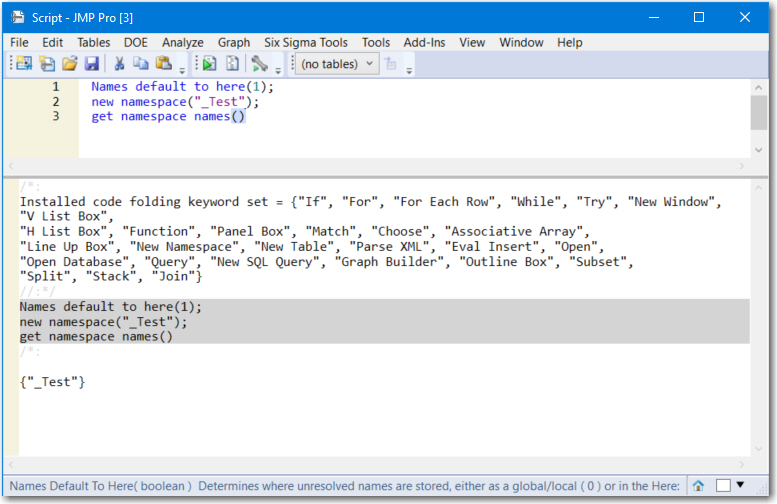
Task: Copy the selection with the Copy icon
Action: point(141,63)
